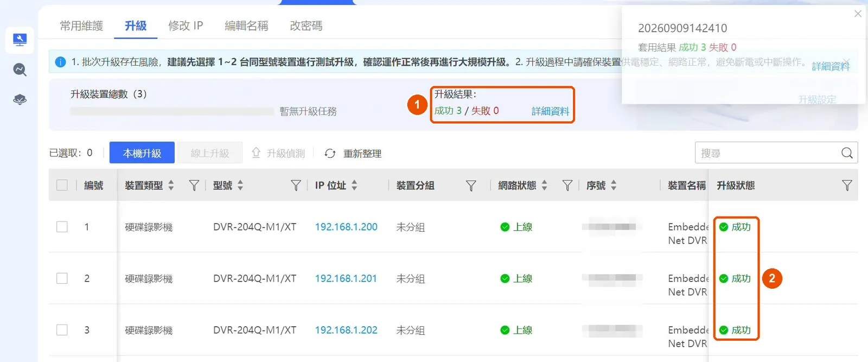Sort the table by 網路狀態
This screenshot has height=362, width=868.
pos(544,185)
